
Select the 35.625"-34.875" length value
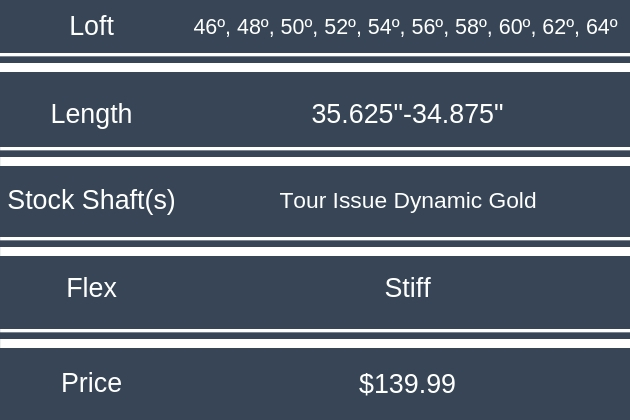click(x=407, y=114)
